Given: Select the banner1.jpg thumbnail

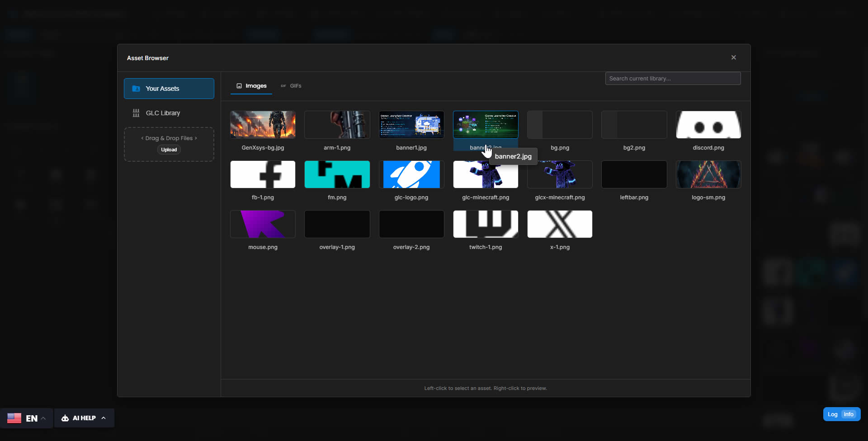Looking at the screenshot, I should [x=411, y=125].
